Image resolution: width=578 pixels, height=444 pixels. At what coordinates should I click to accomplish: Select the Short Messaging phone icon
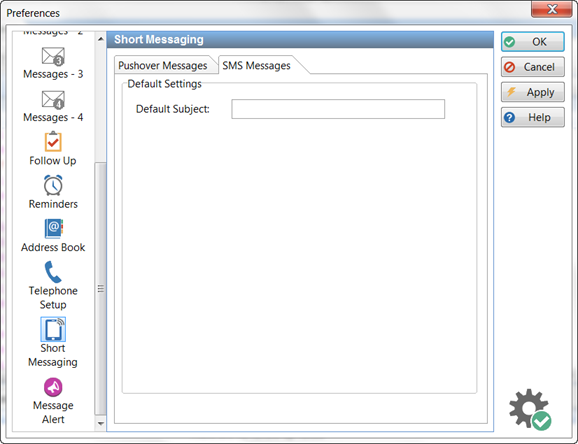53,329
